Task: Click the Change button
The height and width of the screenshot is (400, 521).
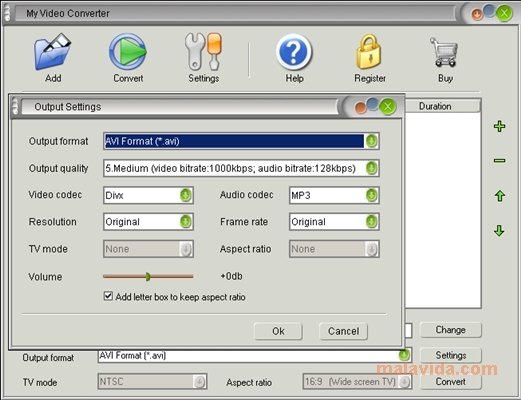Action: pyautogui.click(x=450, y=330)
